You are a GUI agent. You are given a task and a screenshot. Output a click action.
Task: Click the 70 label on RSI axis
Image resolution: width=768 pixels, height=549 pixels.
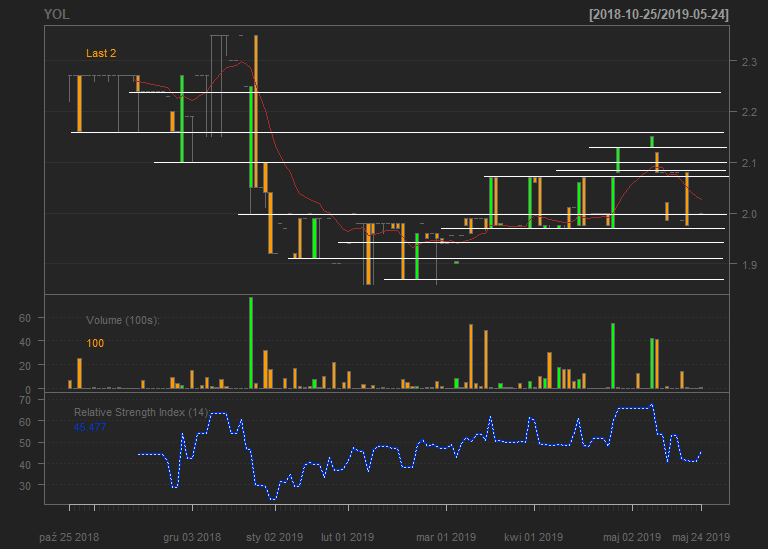point(24,400)
